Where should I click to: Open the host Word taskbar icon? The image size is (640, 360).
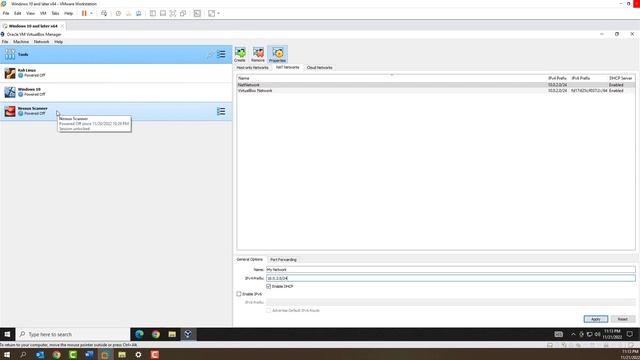pos(89,355)
